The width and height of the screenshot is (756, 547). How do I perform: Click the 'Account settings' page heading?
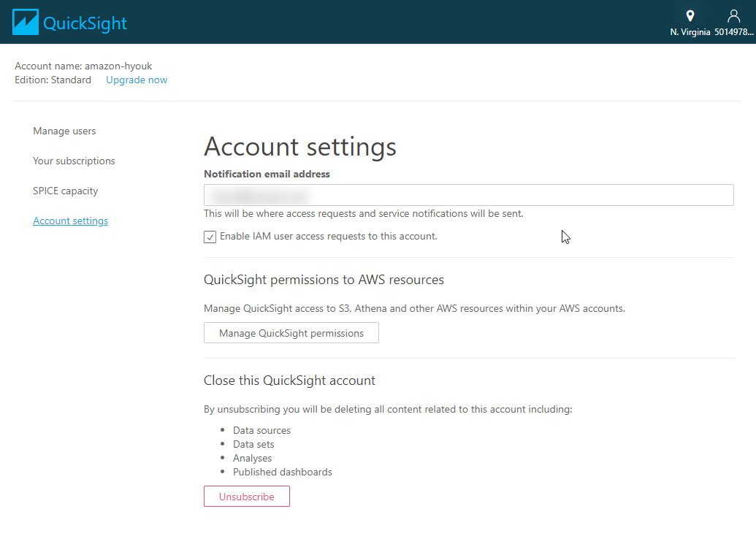pyautogui.click(x=300, y=147)
